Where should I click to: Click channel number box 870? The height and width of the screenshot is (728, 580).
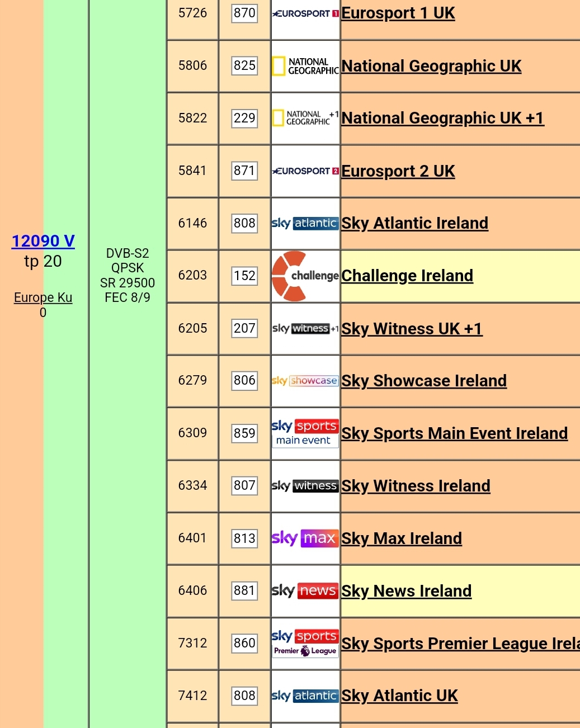tap(244, 13)
